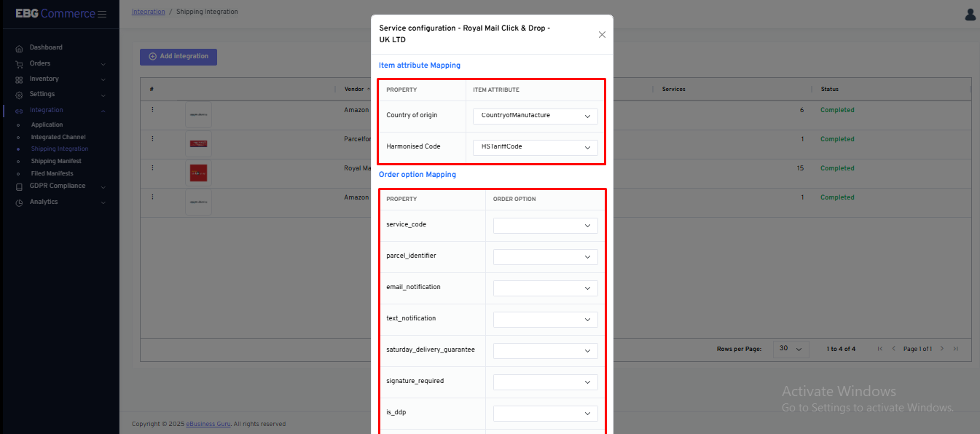Viewport: 980px width, 434px height.
Task: Click the Analytics icon in sidebar
Action: [x=19, y=202]
